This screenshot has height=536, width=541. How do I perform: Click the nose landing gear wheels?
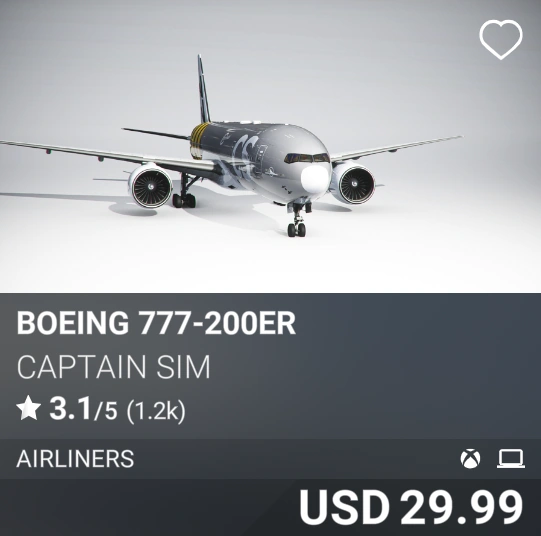(x=297, y=229)
